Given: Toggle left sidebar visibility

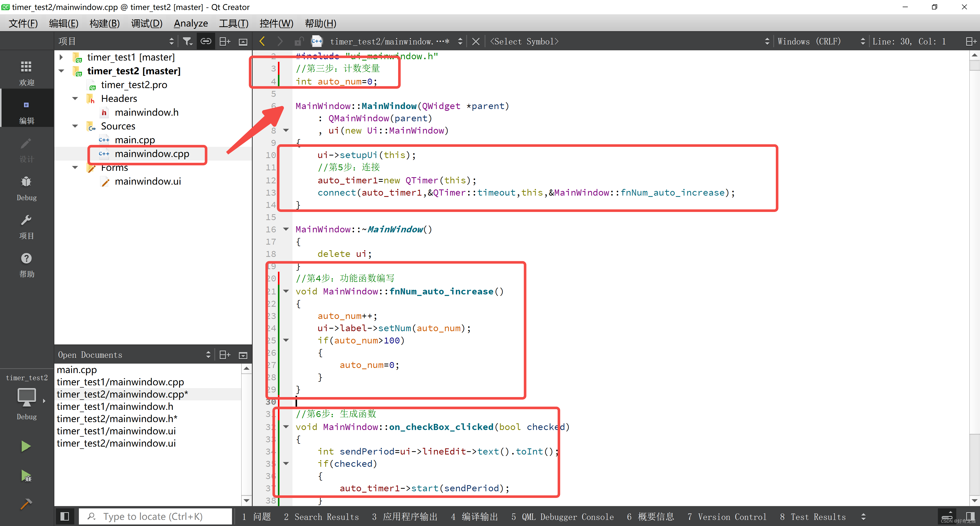Looking at the screenshot, I should (65, 517).
